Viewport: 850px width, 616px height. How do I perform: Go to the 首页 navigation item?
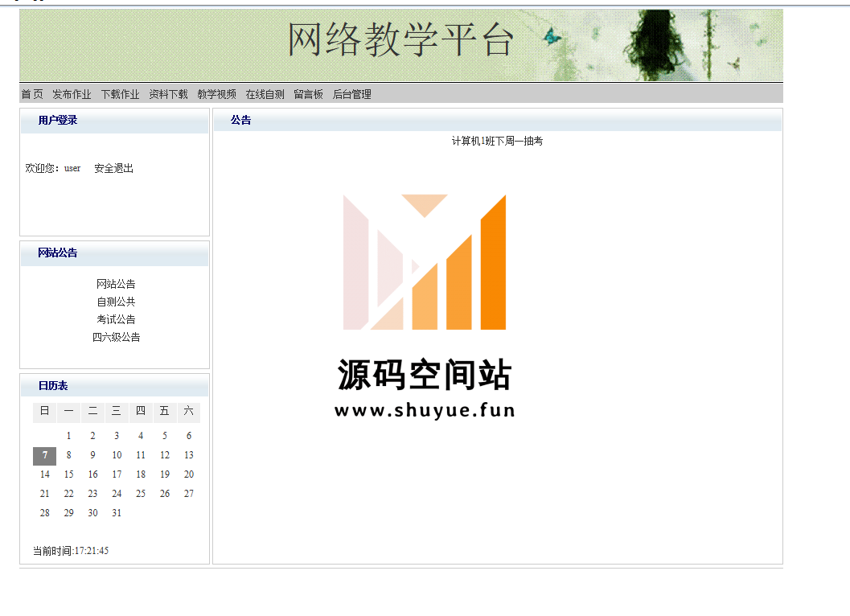(x=32, y=94)
